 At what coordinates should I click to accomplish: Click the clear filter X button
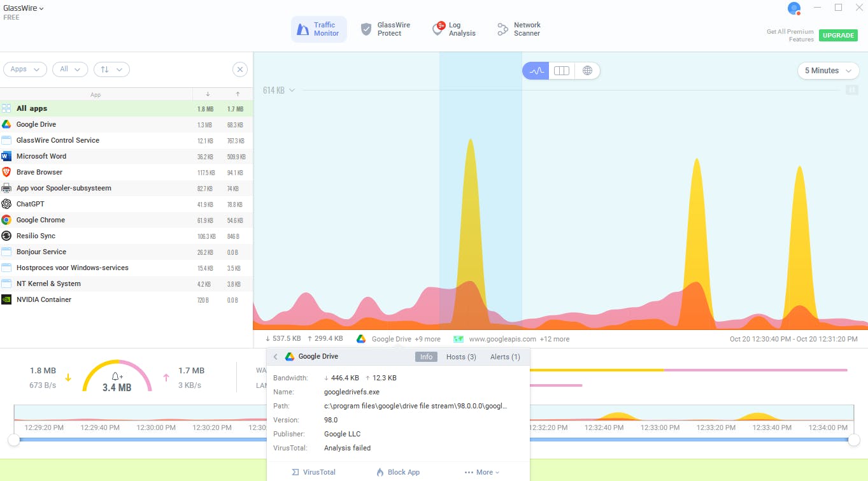[x=239, y=69]
